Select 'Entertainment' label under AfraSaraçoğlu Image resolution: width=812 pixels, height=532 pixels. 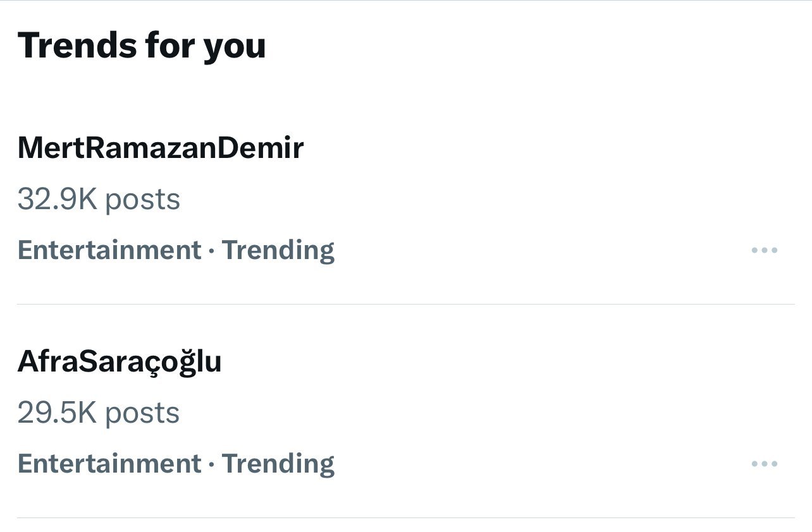click(109, 464)
